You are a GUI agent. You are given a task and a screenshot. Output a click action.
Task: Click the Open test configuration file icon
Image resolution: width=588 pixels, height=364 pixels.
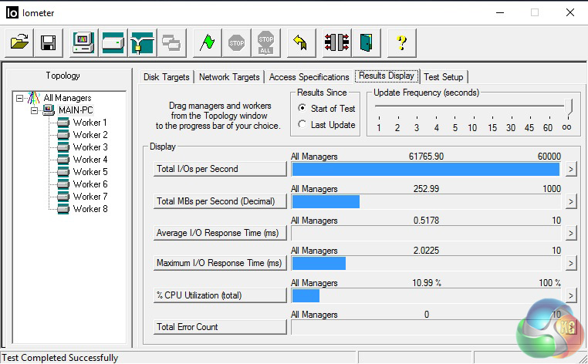[20, 42]
